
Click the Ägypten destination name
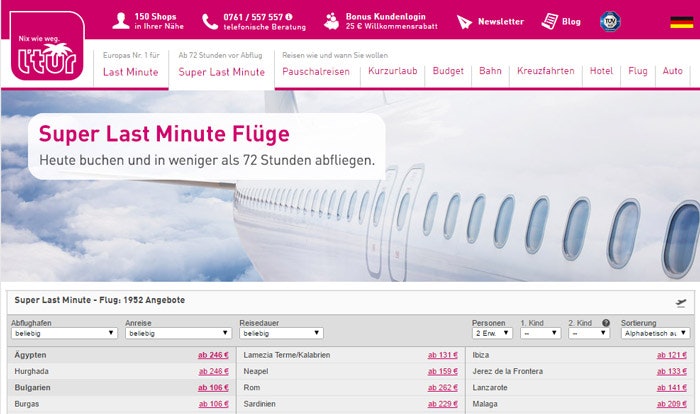[30, 355]
